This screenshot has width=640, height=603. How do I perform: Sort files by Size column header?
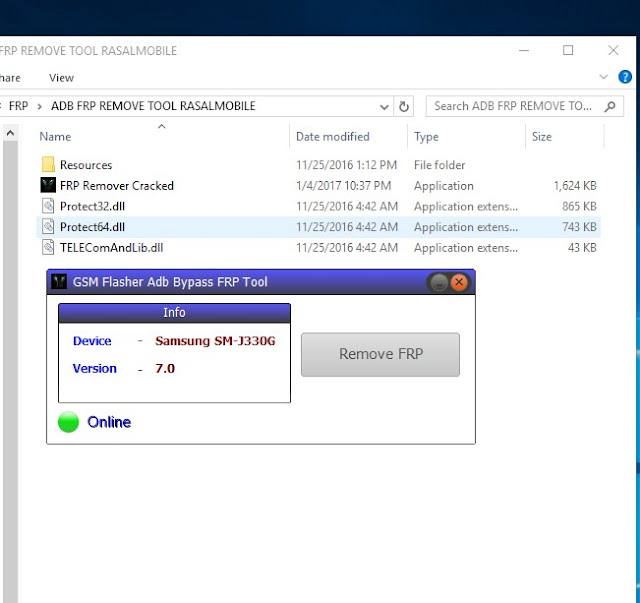point(542,137)
